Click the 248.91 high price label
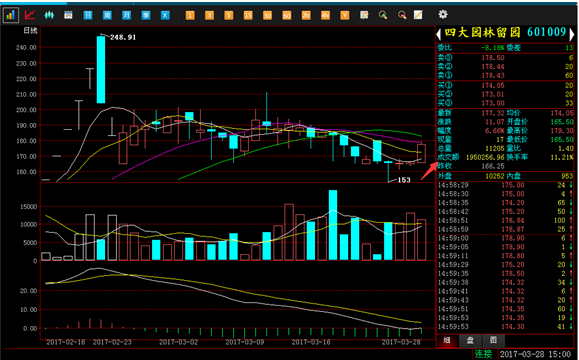 (x=123, y=37)
